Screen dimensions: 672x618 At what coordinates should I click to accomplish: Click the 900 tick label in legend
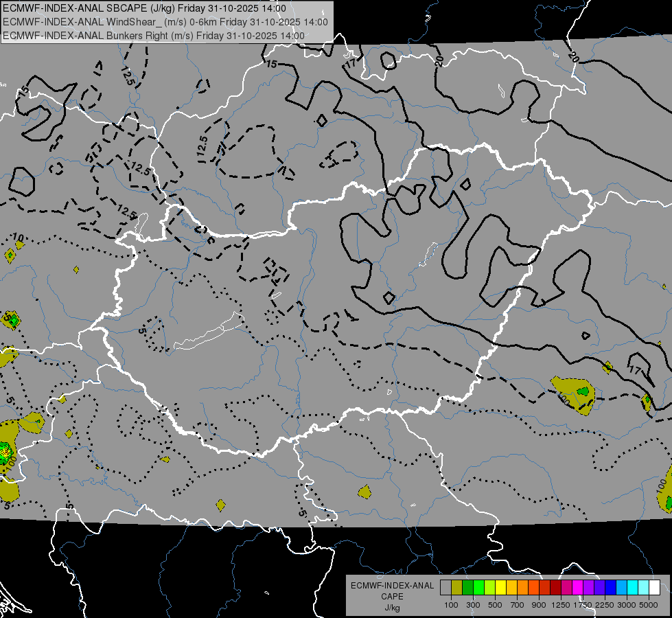[x=539, y=605]
